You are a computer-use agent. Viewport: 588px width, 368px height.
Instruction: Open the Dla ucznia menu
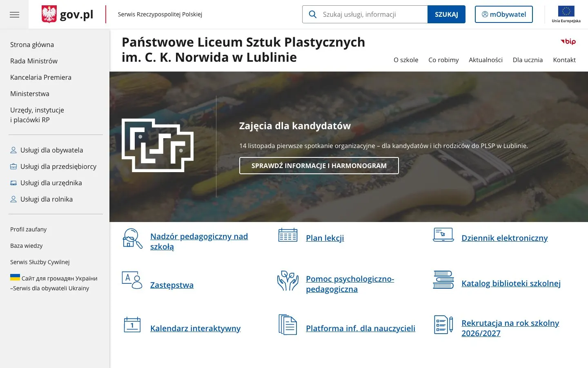pyautogui.click(x=528, y=60)
